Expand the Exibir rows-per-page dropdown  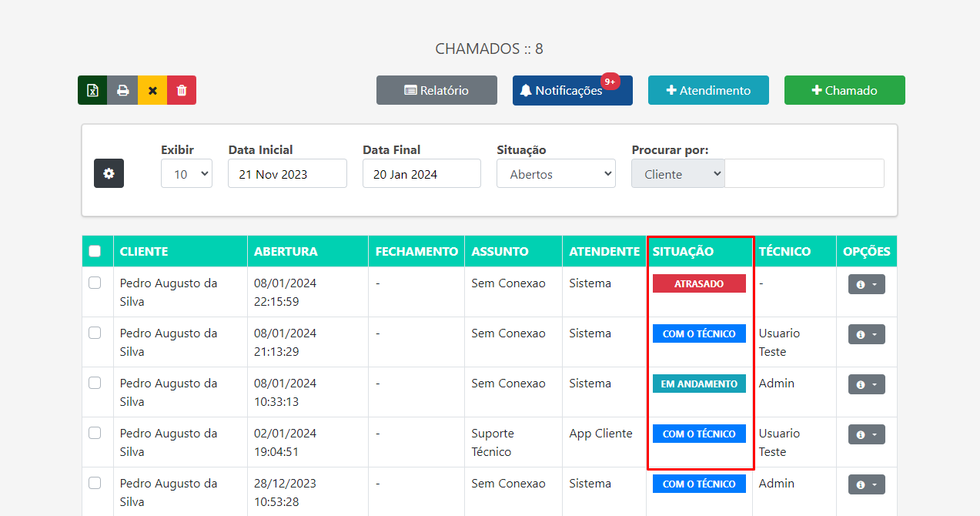tap(186, 174)
